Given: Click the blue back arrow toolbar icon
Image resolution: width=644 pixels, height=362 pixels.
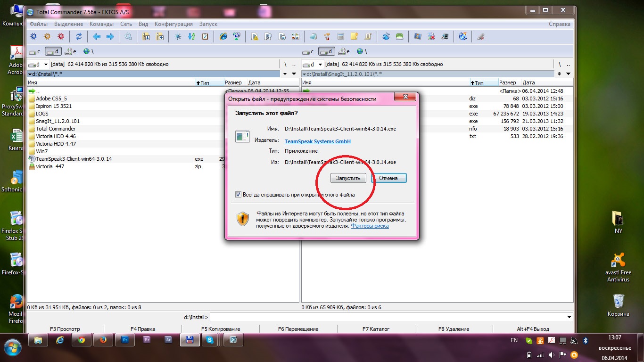Looking at the screenshot, I should tap(97, 36).
